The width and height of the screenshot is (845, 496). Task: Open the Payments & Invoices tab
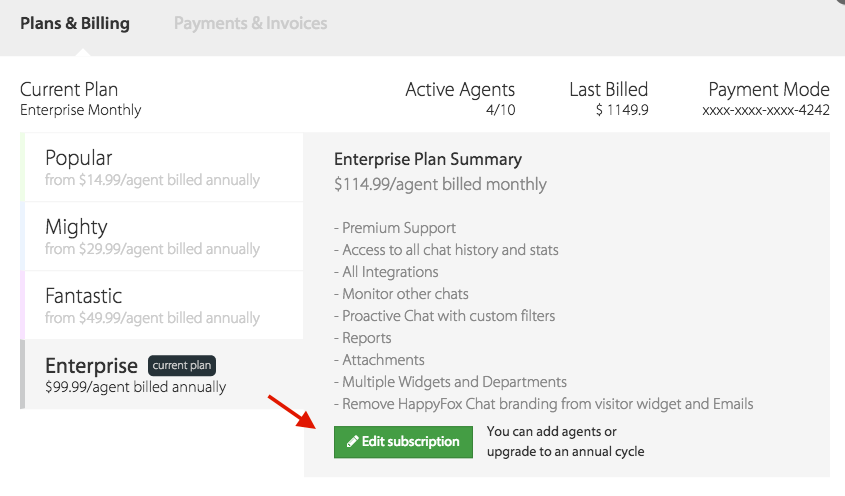coord(250,23)
